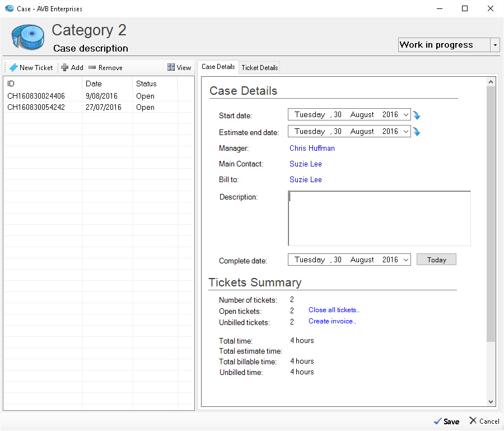This screenshot has width=504, height=431.
Task: Click blue arrow beside Estimate end date
Action: click(x=417, y=132)
